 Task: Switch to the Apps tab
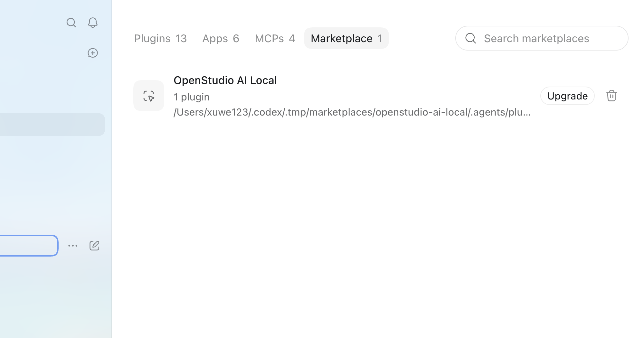tap(221, 38)
